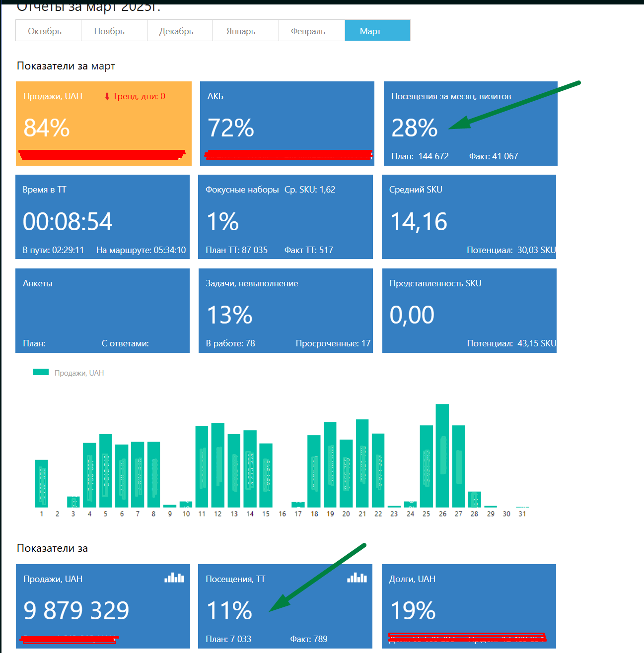
Task: Click the Показатели за март heading
Action: point(66,66)
